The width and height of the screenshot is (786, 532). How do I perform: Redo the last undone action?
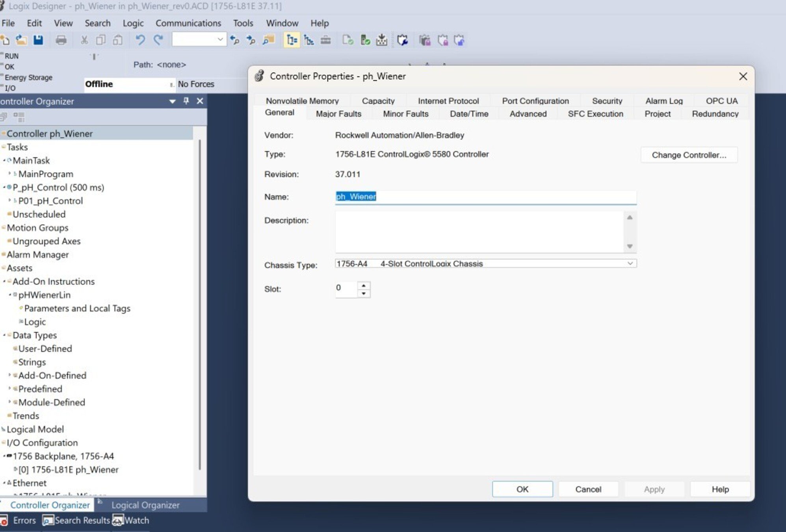(158, 40)
